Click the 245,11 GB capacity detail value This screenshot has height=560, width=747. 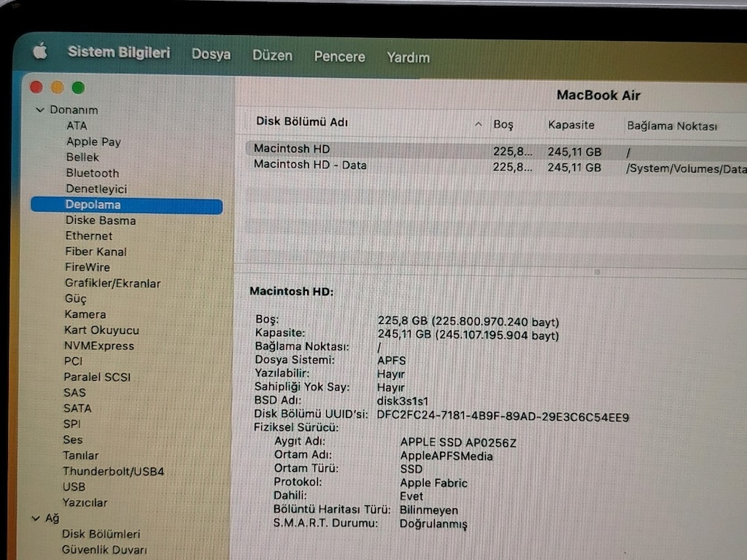[x=468, y=335]
